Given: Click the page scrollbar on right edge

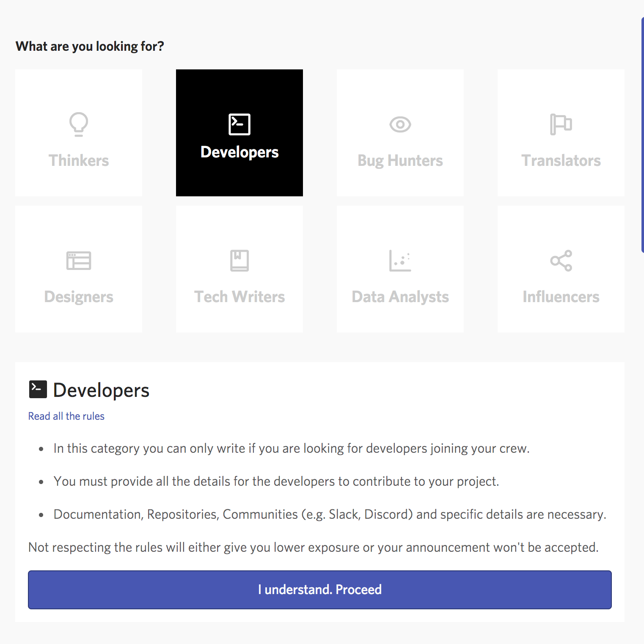Looking at the screenshot, I should 642,135.
